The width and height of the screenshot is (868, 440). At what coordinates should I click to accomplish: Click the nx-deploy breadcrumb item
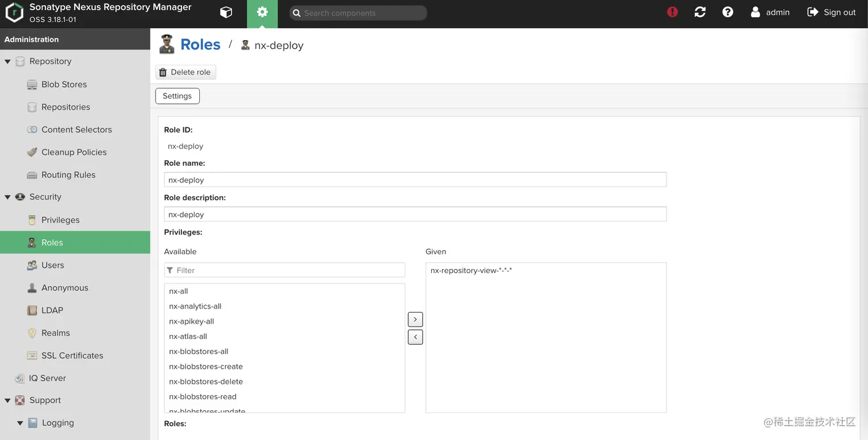pyautogui.click(x=272, y=45)
